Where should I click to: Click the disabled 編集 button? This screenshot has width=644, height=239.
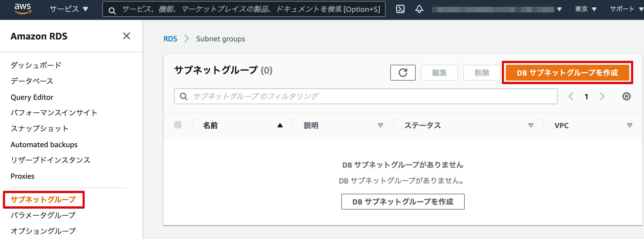point(439,73)
